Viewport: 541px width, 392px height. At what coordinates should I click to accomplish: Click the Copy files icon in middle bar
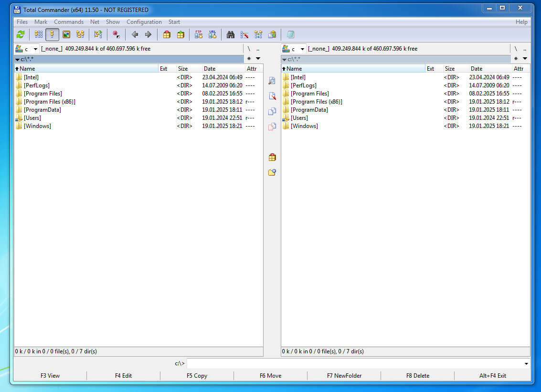click(272, 111)
